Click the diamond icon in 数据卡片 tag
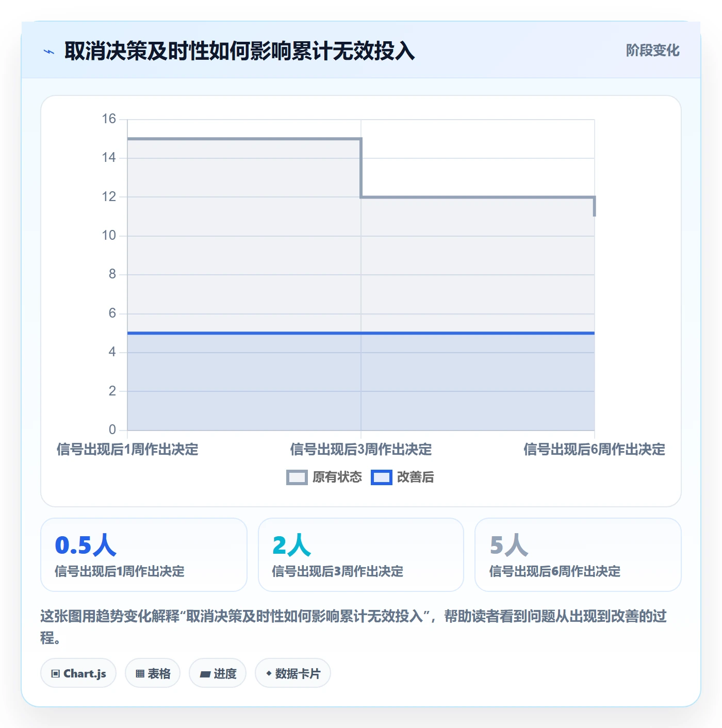The height and width of the screenshot is (728, 722). [x=269, y=673]
